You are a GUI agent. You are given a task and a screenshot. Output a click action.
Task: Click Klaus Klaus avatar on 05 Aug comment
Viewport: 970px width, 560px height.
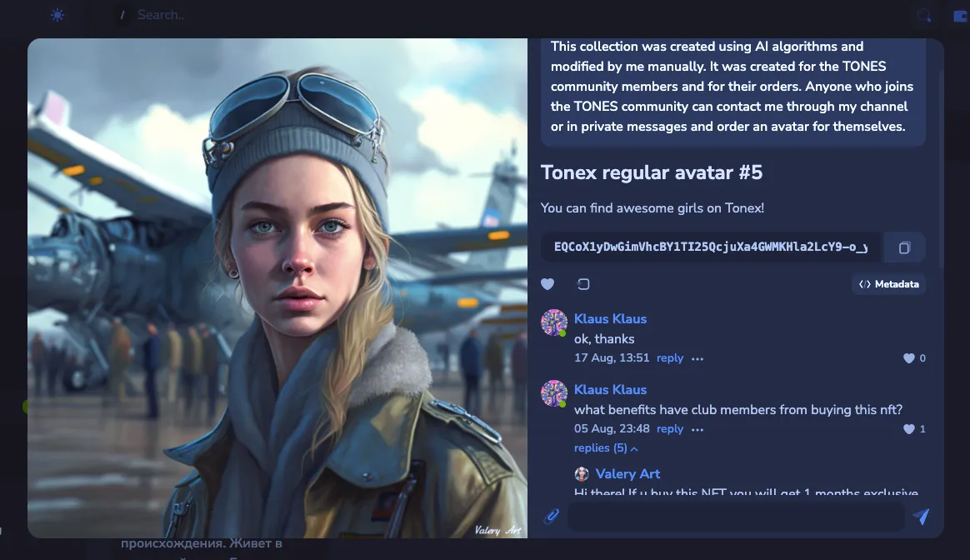point(553,393)
